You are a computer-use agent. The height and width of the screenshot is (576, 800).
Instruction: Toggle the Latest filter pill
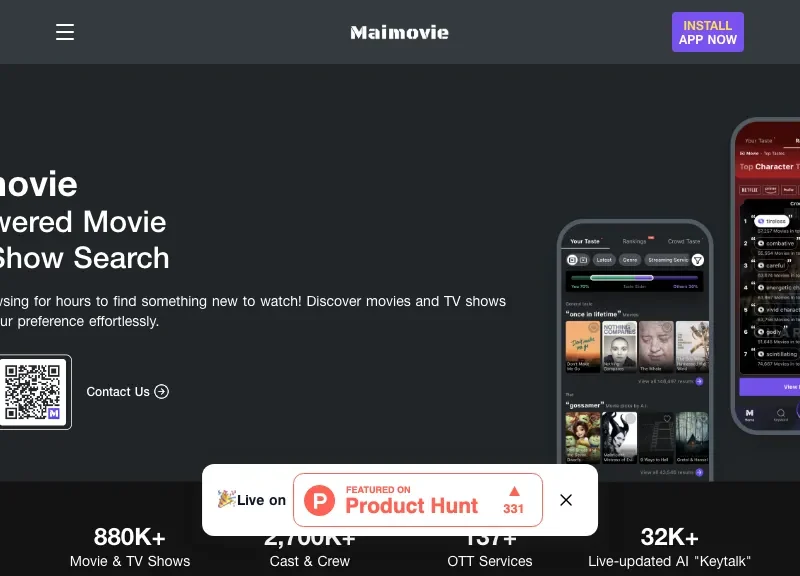(604, 260)
